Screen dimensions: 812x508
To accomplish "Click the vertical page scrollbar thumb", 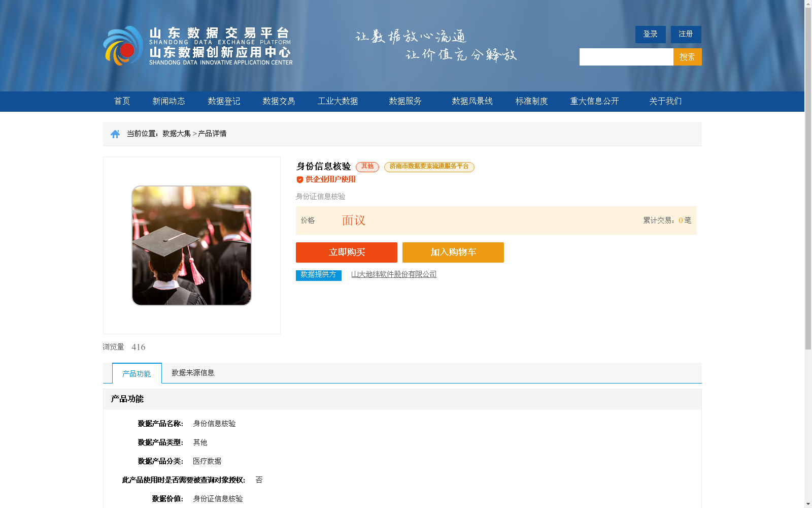I will pyautogui.click(x=808, y=179).
